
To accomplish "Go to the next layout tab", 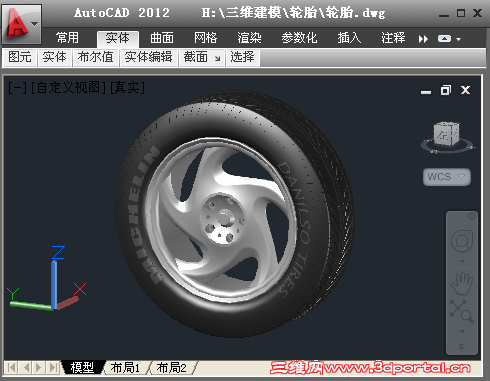I will [x=39, y=368].
